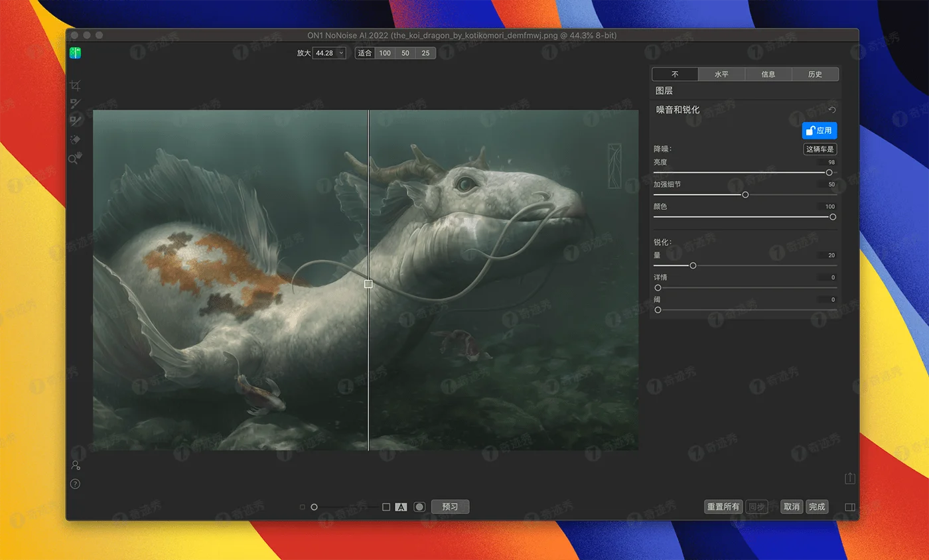Image resolution: width=929 pixels, height=560 pixels.
Task: Reset 噪音和锐化 with the undo arrow
Action: (832, 110)
